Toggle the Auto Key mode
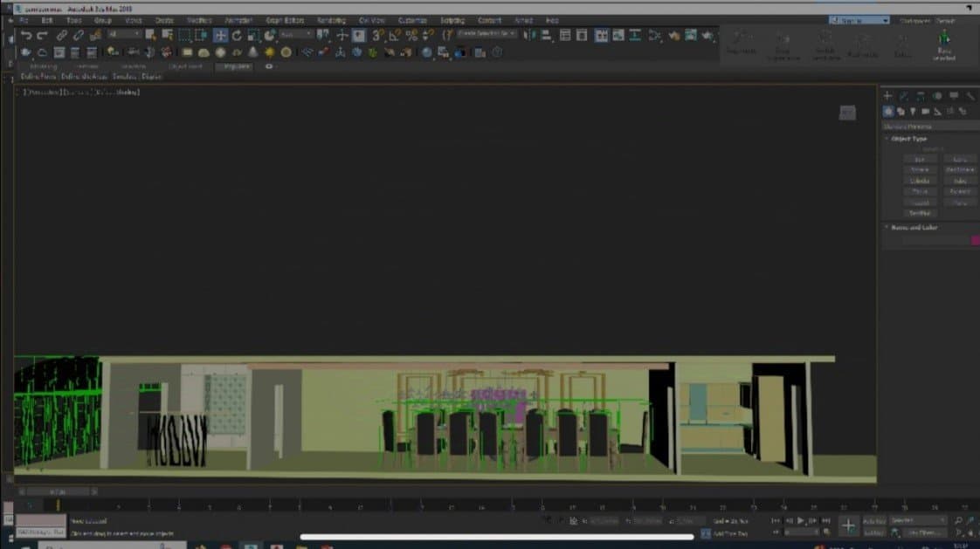 [873, 521]
